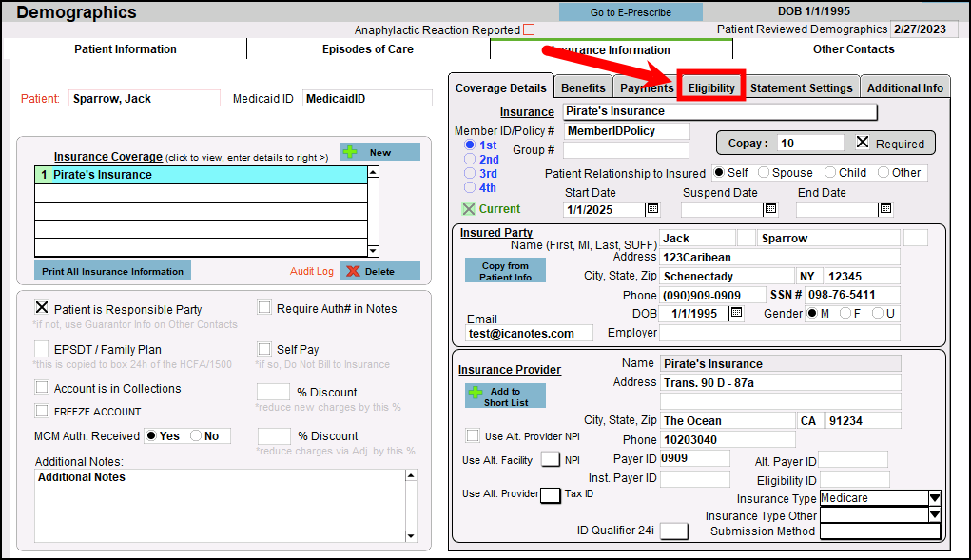Screen dimensions: 971x560
Task: Add insurance provider to Short List
Action: [x=505, y=396]
